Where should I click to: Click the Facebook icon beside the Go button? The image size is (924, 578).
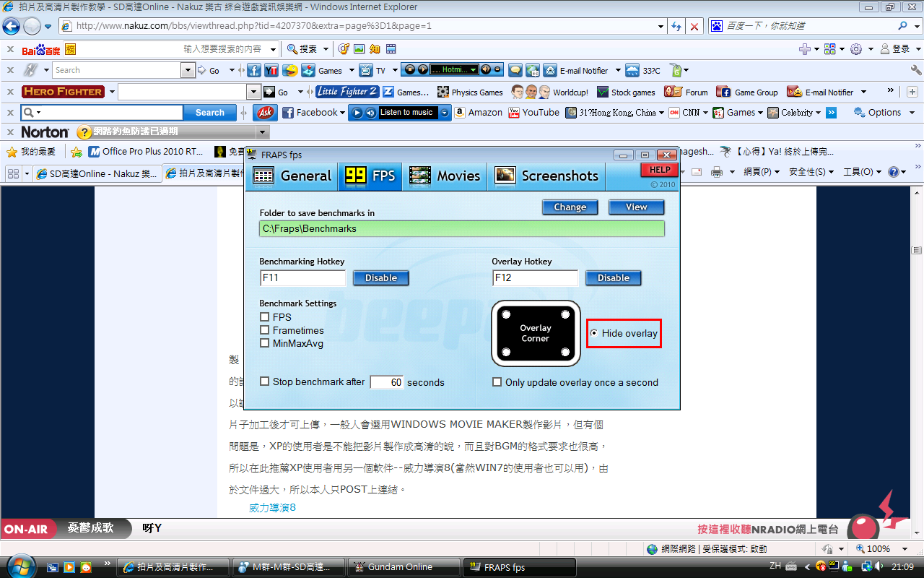[x=253, y=70]
